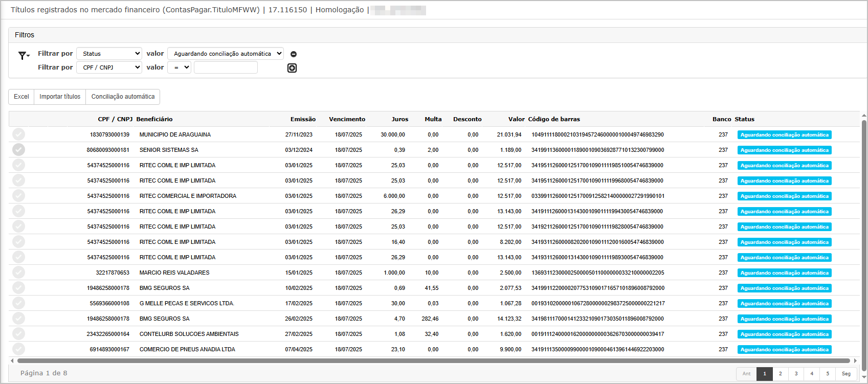
Task: Click the value 21.031,94 cell
Action: click(x=509, y=135)
